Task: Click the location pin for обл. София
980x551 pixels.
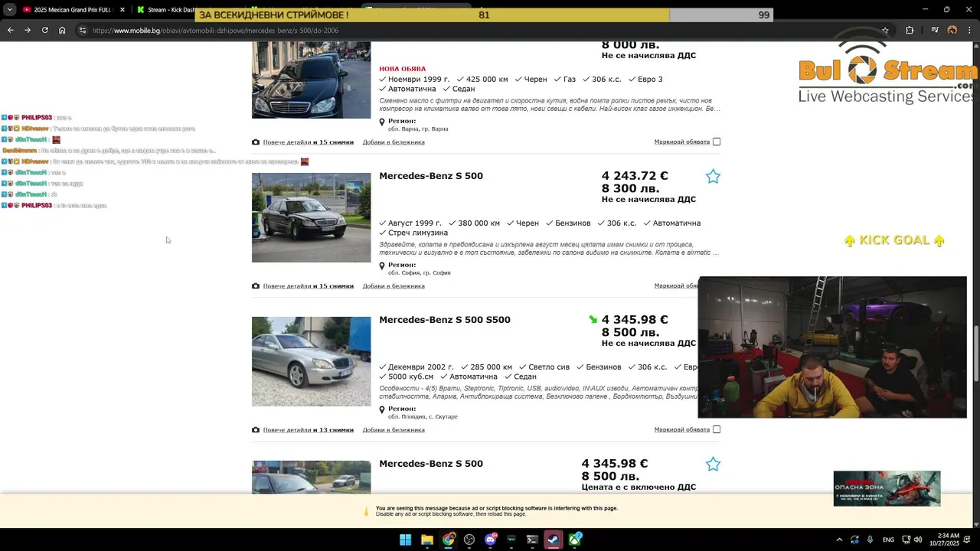Action: click(382, 266)
